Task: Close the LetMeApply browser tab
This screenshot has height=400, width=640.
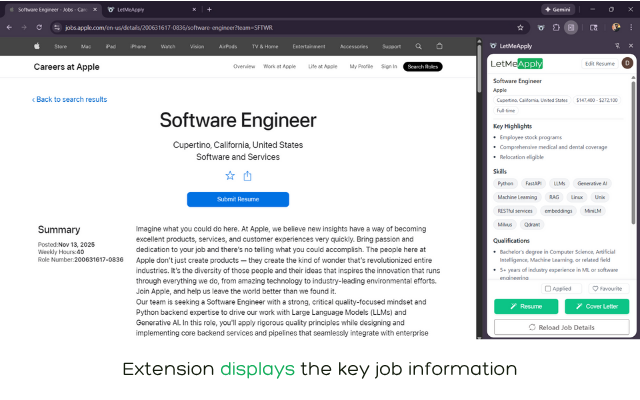Action: (x=194, y=9)
